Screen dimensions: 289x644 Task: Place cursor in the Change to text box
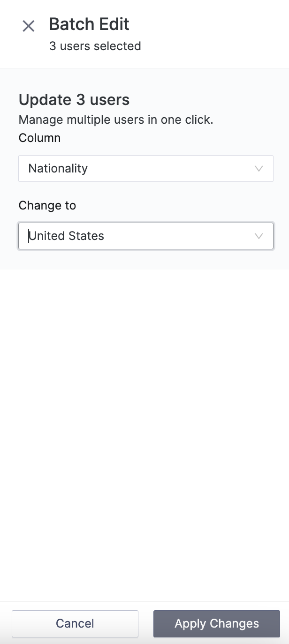117,236
